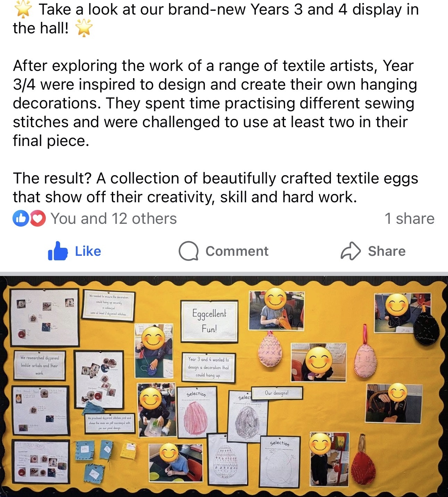The height and width of the screenshot is (497, 448).
Task: Open the blue like reaction icon
Action: 20,219
